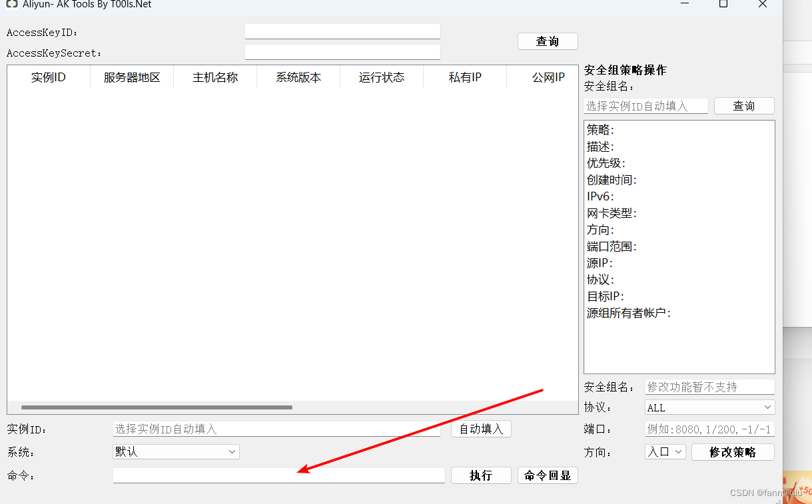This screenshot has width=812, height=504.
Task: Click the 安全组名 security group name input
Action: click(x=645, y=105)
